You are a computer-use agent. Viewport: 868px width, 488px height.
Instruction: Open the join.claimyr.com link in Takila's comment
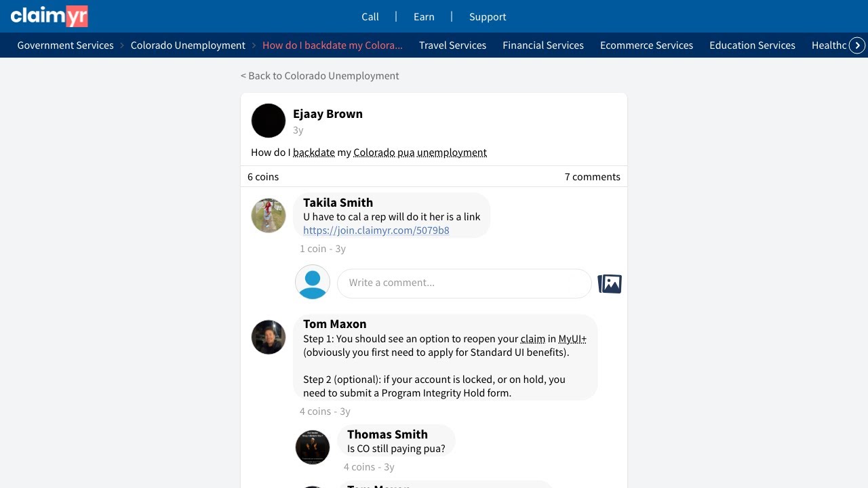coord(376,230)
